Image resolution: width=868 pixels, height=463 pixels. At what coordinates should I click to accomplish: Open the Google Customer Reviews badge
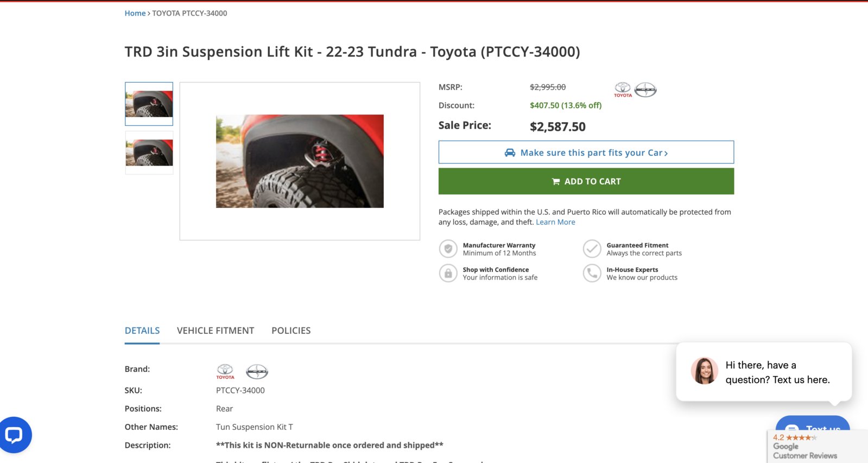click(818, 447)
